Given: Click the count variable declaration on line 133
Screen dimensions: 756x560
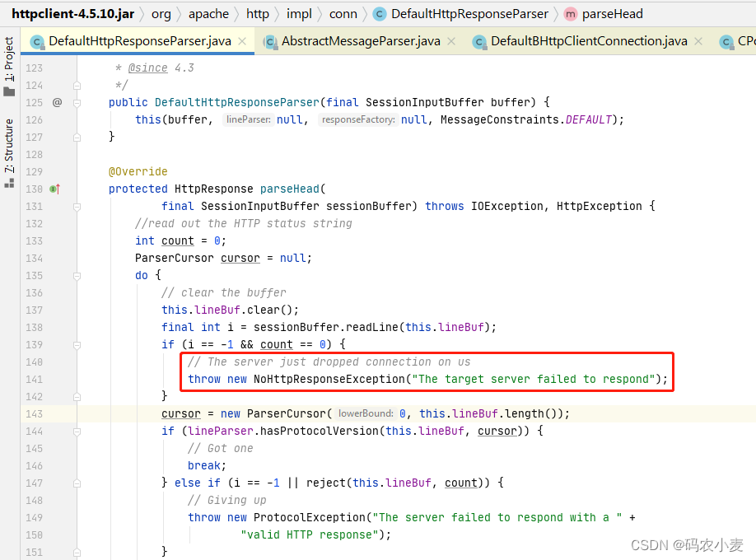Looking at the screenshot, I should (x=177, y=240).
